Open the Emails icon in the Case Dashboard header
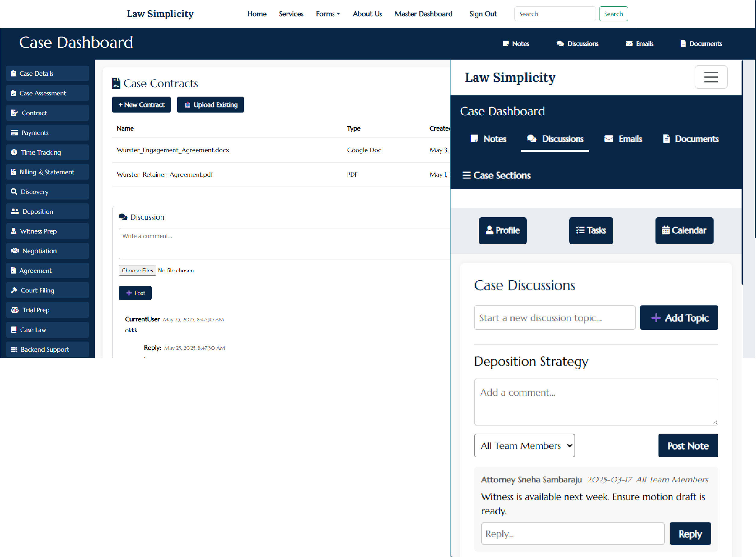 click(639, 43)
